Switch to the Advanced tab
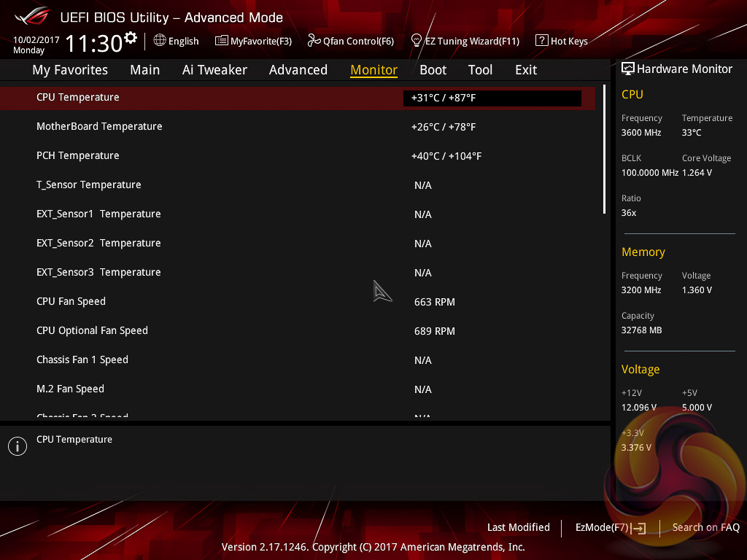 tap(298, 70)
